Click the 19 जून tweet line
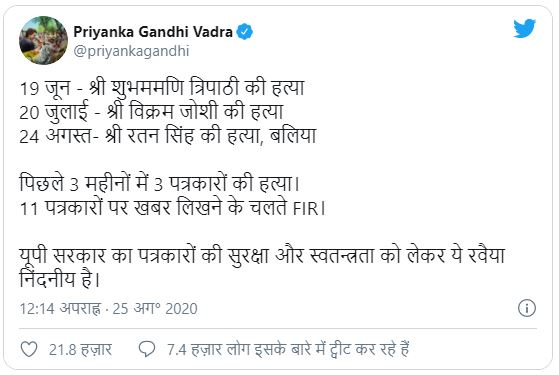Screen dimensions: 559x375 [162, 88]
